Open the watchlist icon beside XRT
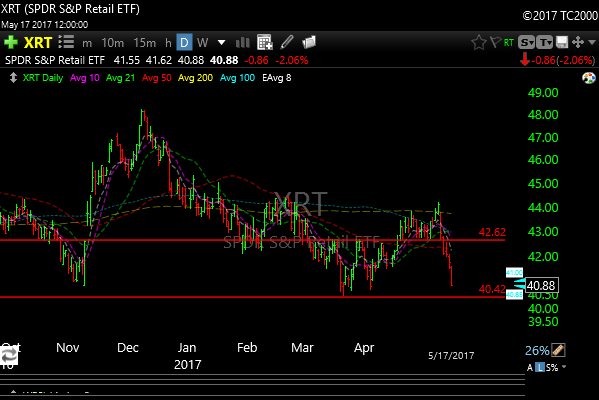 66,42
